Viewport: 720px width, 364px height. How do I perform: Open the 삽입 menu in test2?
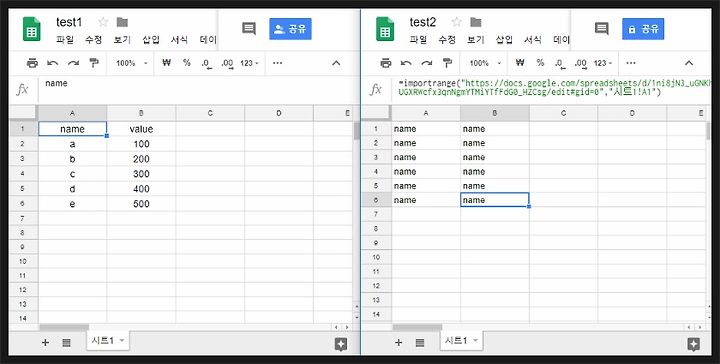504,39
